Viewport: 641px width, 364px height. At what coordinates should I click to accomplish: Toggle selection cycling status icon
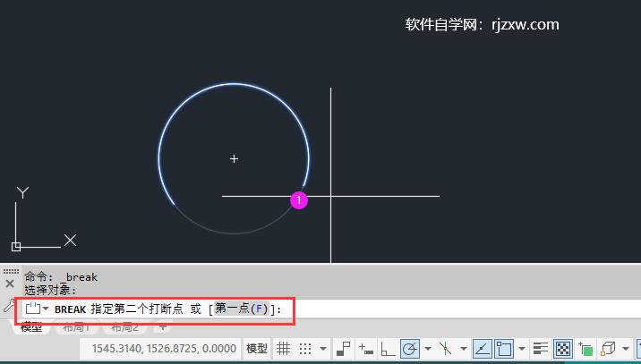(585, 350)
